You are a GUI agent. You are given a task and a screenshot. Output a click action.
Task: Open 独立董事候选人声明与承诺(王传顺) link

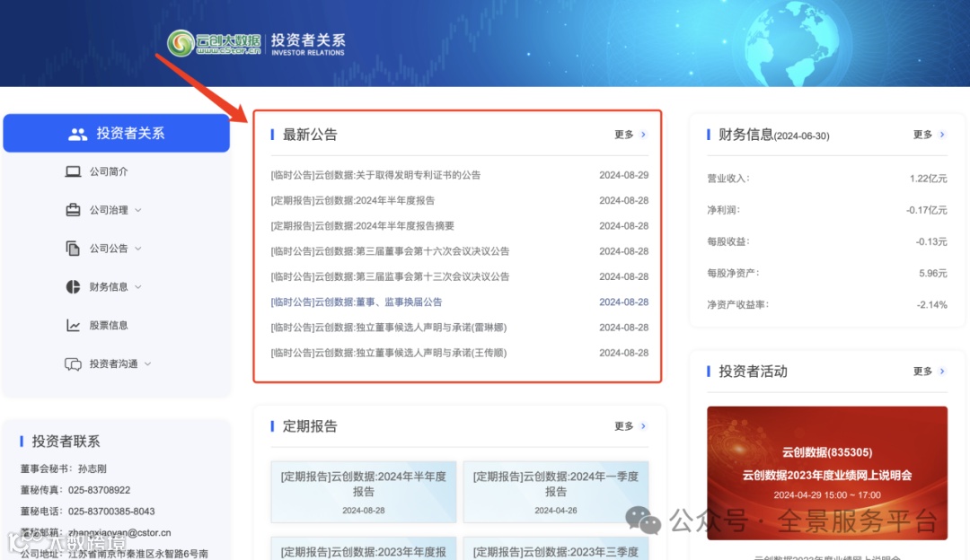coord(389,353)
